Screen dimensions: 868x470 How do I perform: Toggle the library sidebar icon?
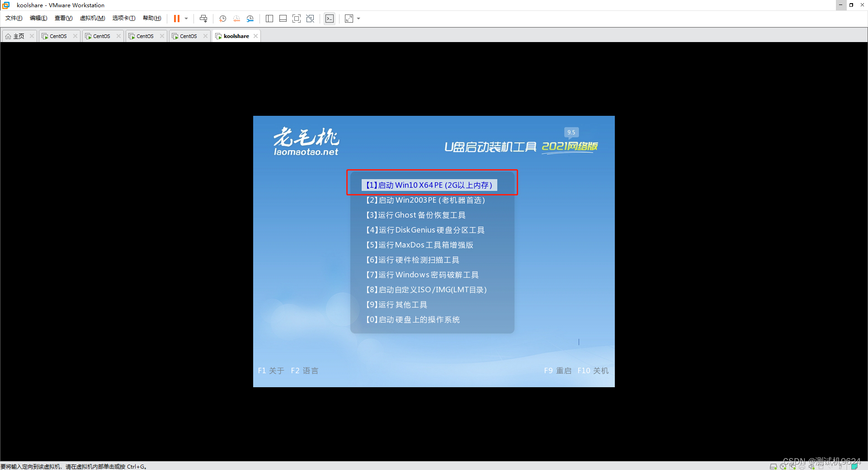click(269, 19)
